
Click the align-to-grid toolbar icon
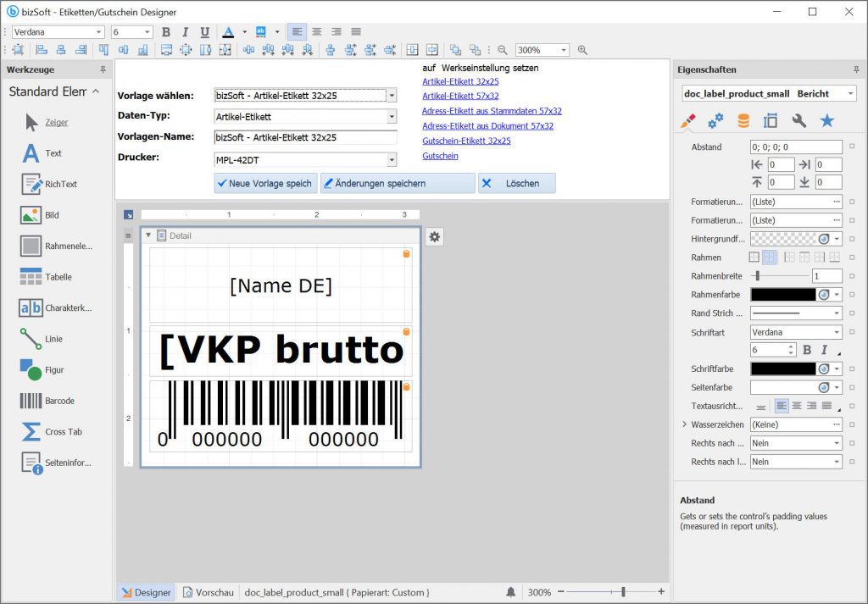[x=18, y=50]
